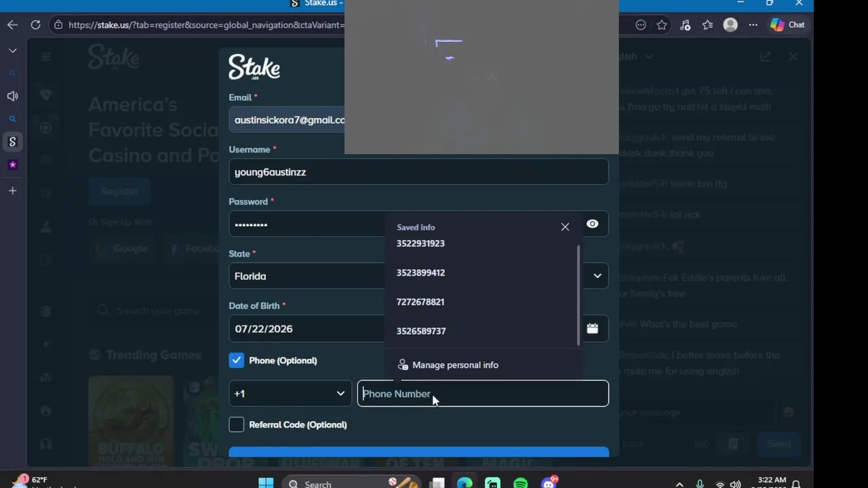Screen dimensions: 868x488
Task: Click the Stake logo in registration dialog
Action: click(x=254, y=67)
